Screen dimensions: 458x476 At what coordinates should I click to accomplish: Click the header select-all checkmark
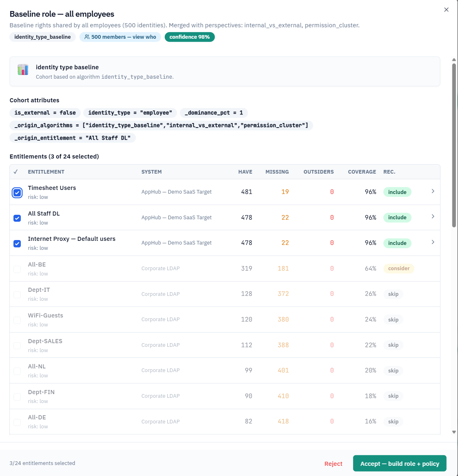[x=16, y=172]
